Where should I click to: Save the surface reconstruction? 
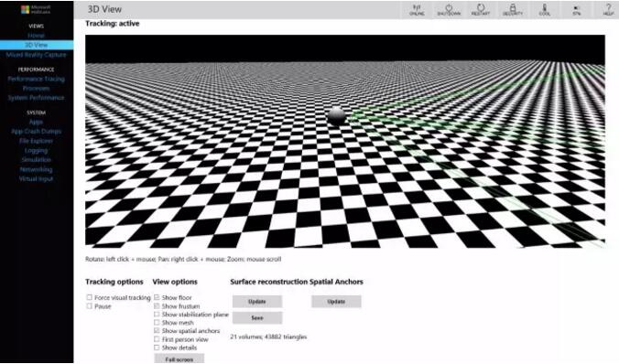click(257, 318)
